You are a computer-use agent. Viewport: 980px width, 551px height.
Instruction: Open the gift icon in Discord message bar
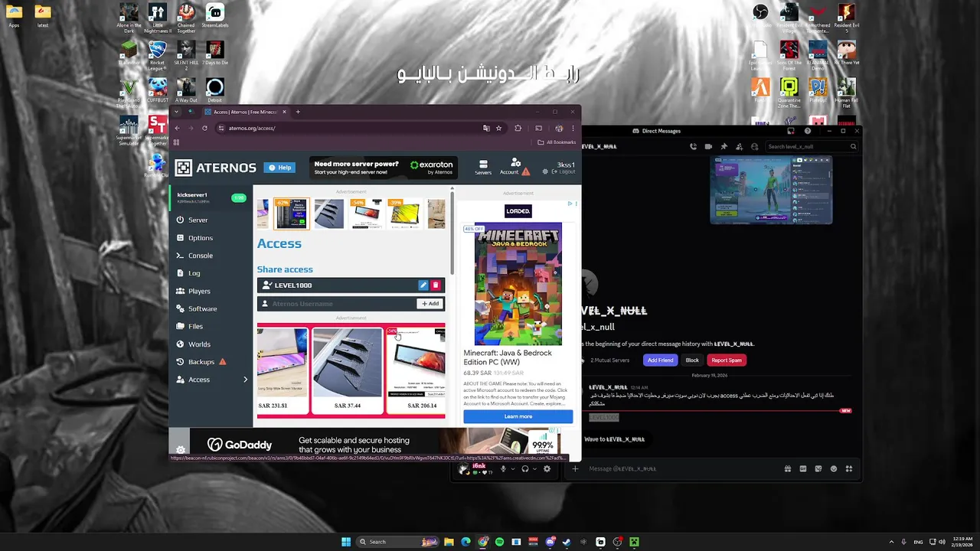point(788,468)
